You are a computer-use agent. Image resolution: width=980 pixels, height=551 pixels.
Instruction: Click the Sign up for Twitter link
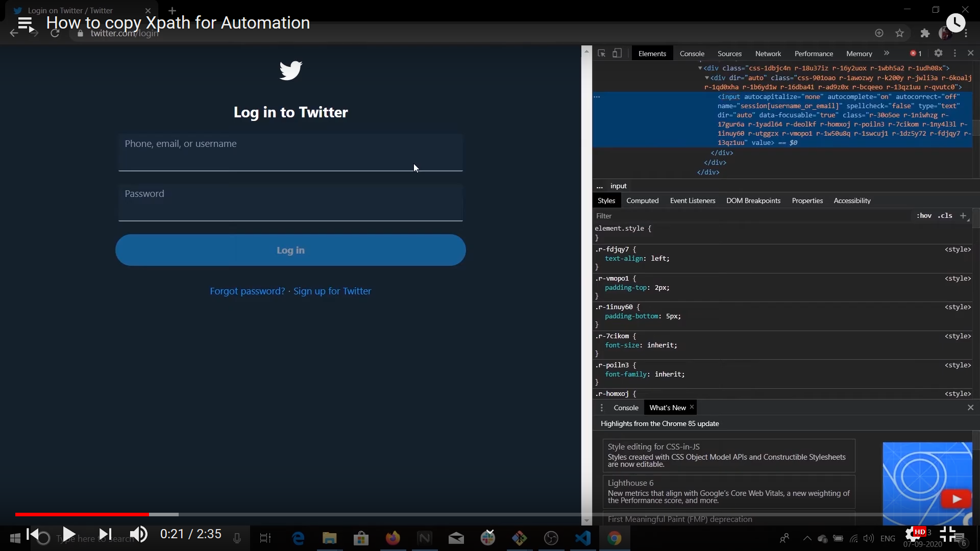point(332,291)
